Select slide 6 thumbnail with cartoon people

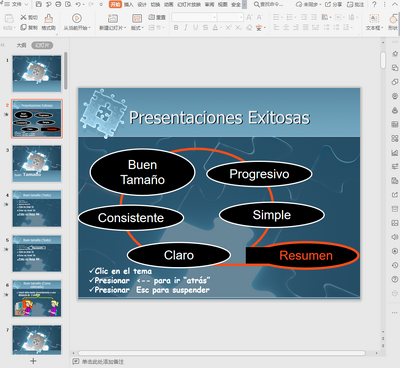click(37, 298)
